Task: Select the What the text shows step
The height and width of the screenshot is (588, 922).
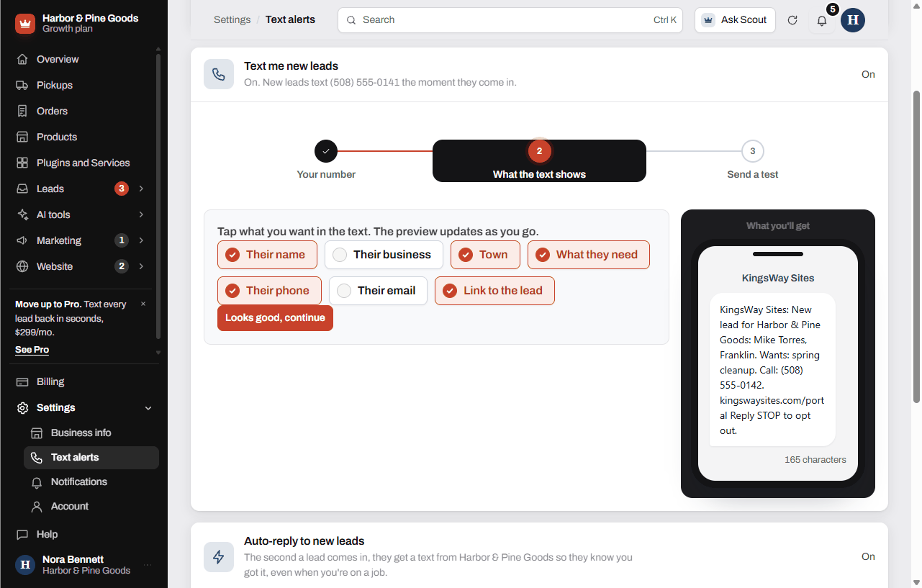Action: 539,160
